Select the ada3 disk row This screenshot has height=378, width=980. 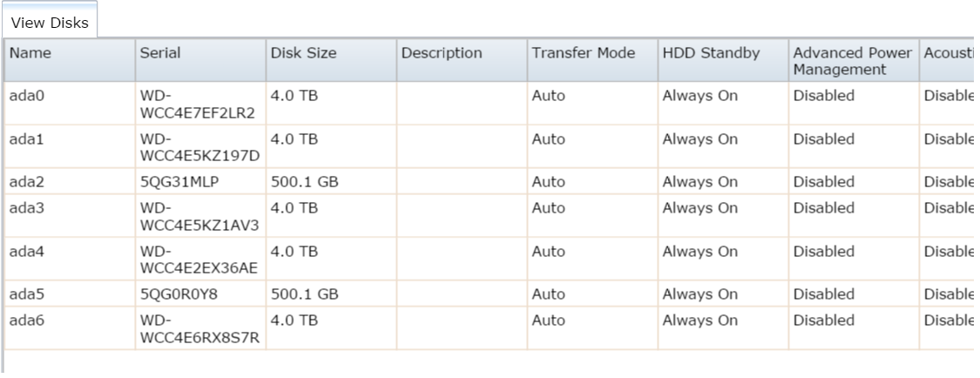pyautogui.click(x=26, y=209)
